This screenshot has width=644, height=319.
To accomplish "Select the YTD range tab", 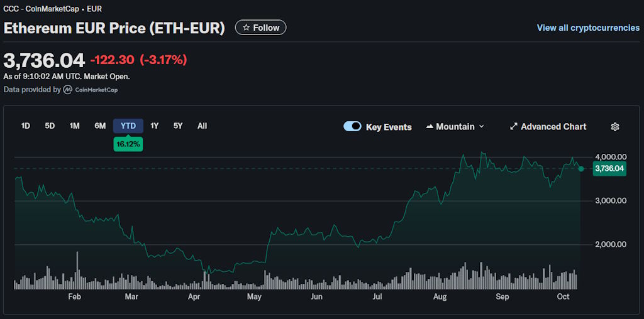I will point(128,126).
